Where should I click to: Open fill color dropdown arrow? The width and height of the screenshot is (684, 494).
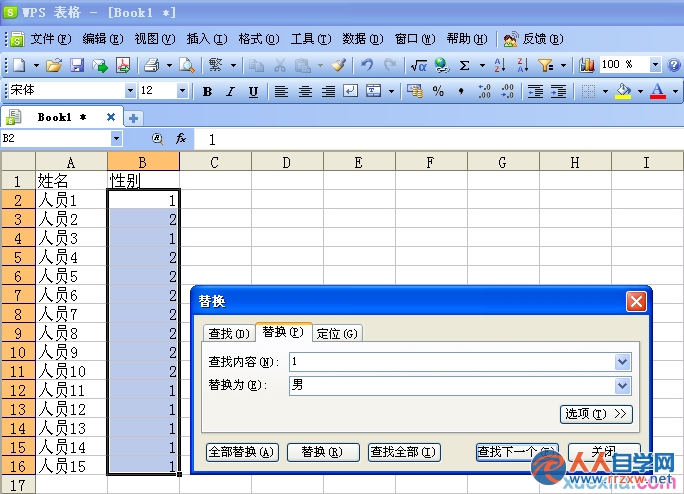coord(640,92)
